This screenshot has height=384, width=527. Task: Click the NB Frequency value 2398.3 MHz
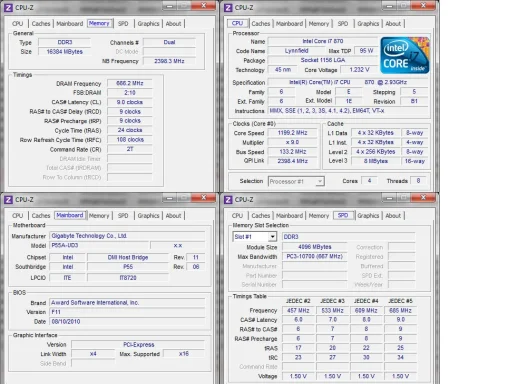point(169,61)
